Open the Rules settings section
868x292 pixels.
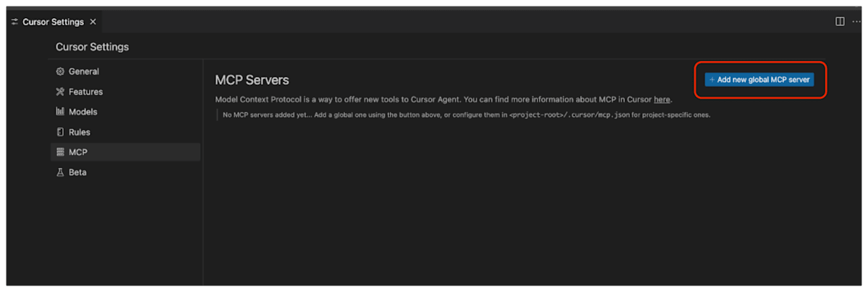[126, 133]
